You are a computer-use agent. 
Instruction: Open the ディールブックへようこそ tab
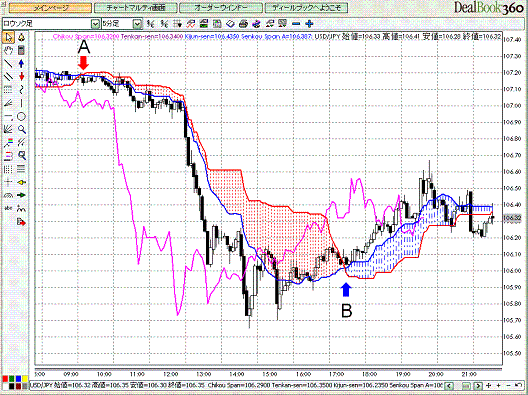pyautogui.click(x=306, y=8)
